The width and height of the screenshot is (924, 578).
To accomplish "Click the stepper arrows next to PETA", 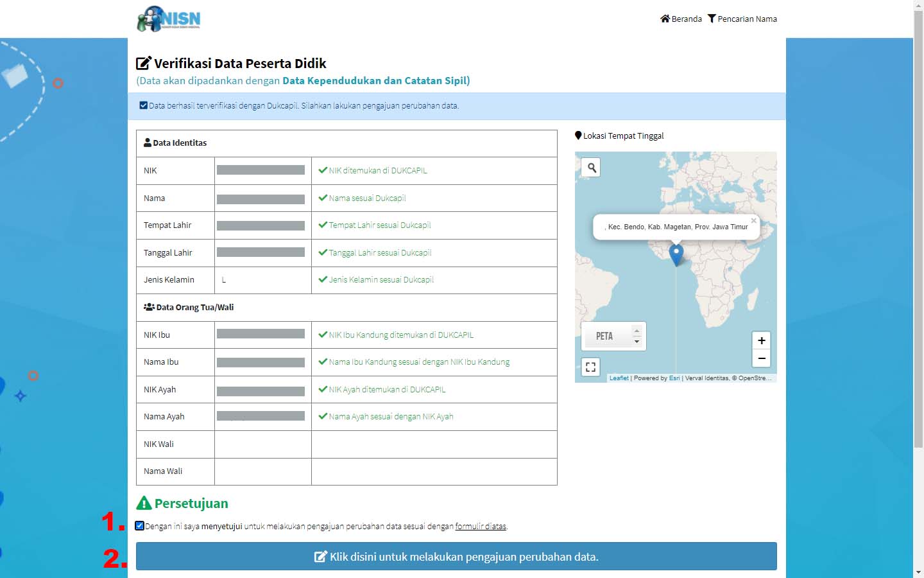I will [x=636, y=335].
